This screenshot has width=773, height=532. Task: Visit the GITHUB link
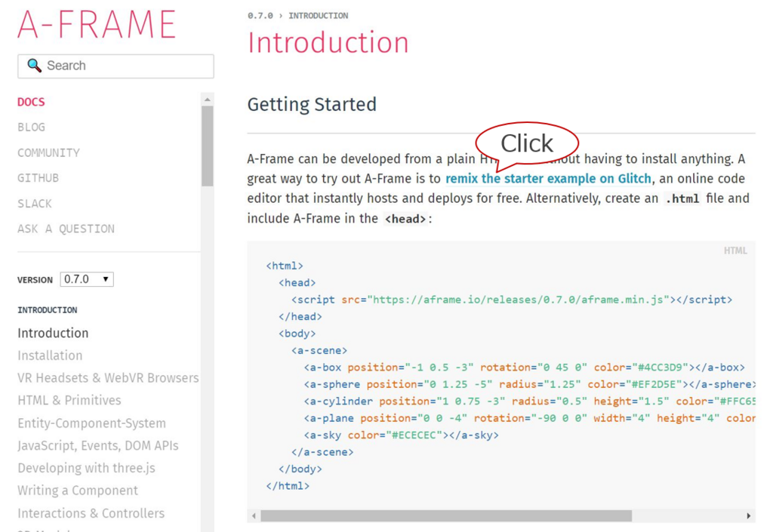pos(38,178)
